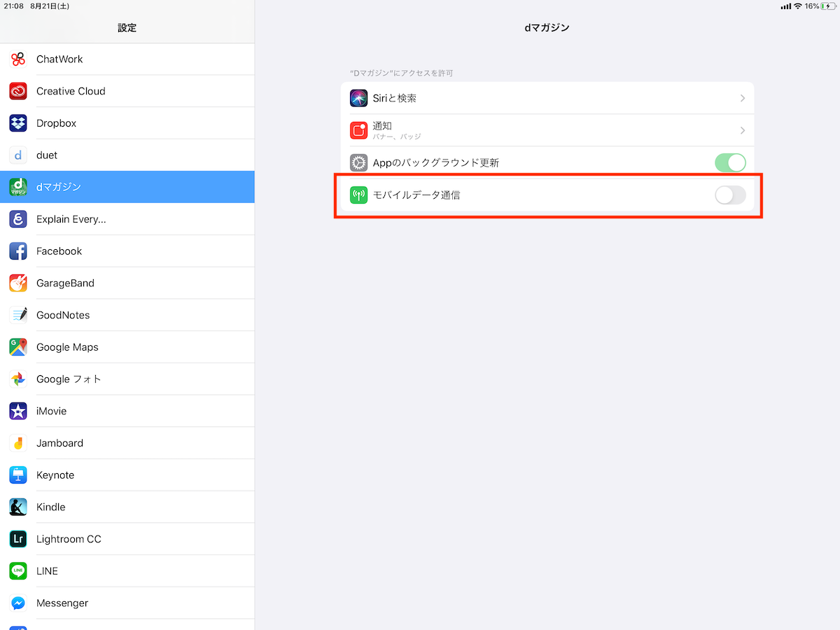Tap the gear icon for Appのバックグラウンド更新
The image size is (840, 630).
358,162
